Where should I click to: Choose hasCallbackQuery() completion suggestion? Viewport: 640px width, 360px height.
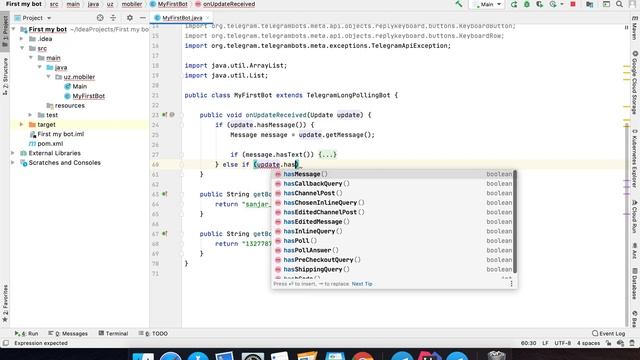[x=393, y=184]
